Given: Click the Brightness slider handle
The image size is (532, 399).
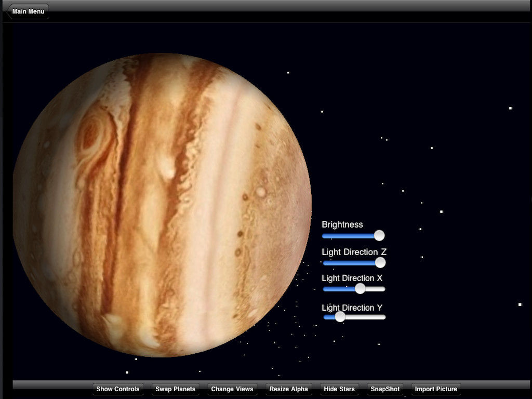Looking at the screenshot, I should [x=379, y=235].
